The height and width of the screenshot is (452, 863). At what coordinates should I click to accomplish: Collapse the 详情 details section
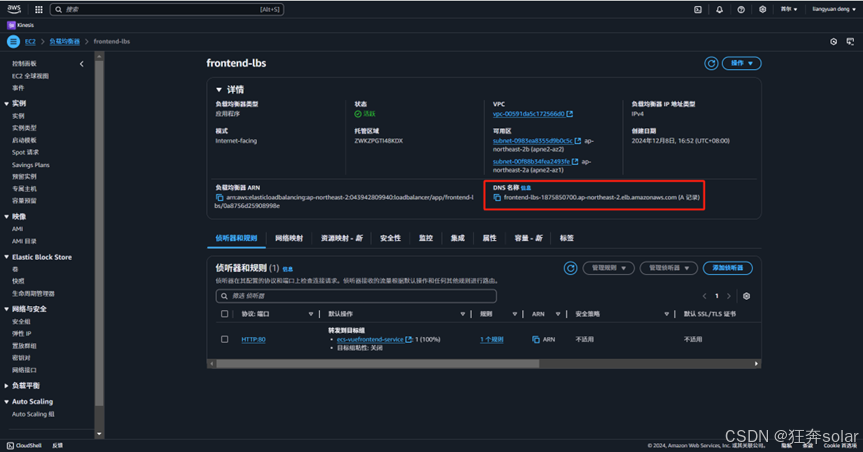219,90
